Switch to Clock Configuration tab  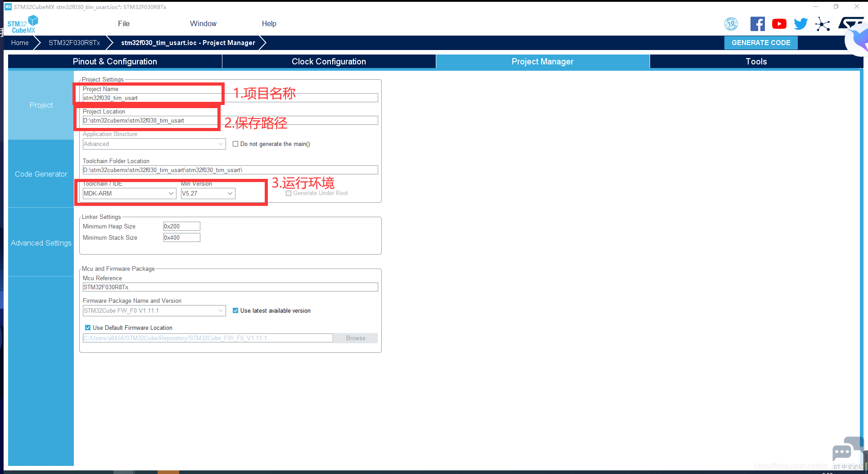tap(329, 62)
